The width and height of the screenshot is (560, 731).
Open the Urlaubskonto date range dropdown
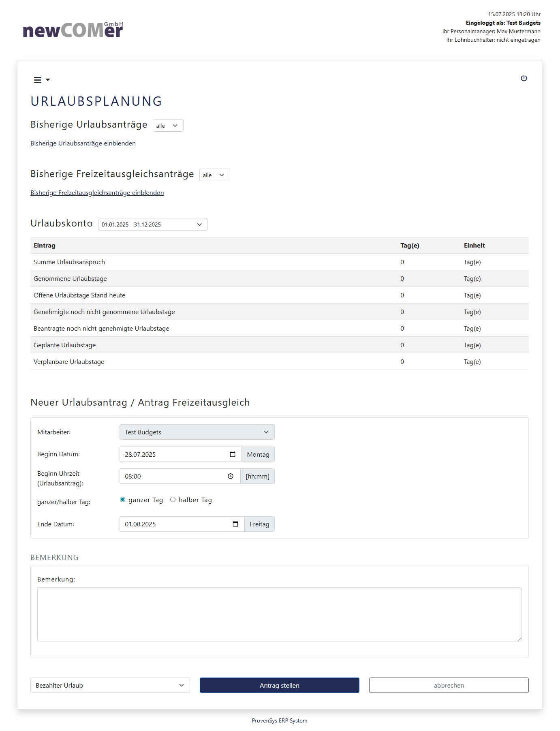click(x=153, y=224)
